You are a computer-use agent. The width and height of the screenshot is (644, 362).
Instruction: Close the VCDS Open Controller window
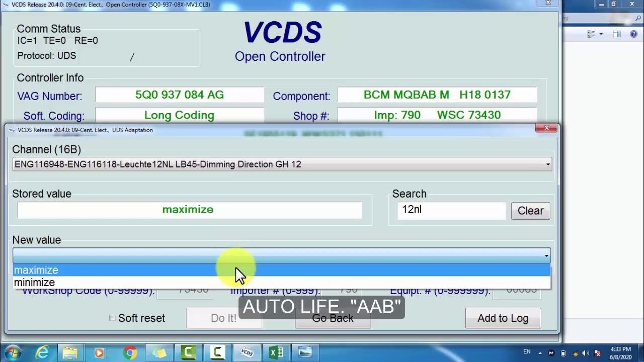tap(548, 3)
